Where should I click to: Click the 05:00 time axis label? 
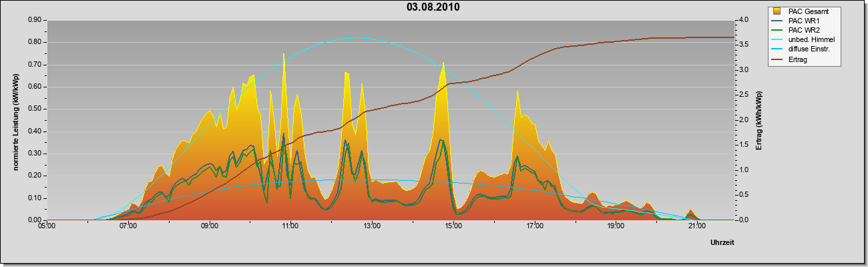[x=47, y=226]
